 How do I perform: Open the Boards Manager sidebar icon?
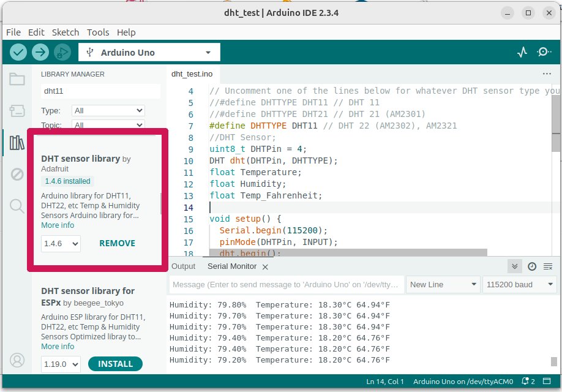tap(17, 111)
